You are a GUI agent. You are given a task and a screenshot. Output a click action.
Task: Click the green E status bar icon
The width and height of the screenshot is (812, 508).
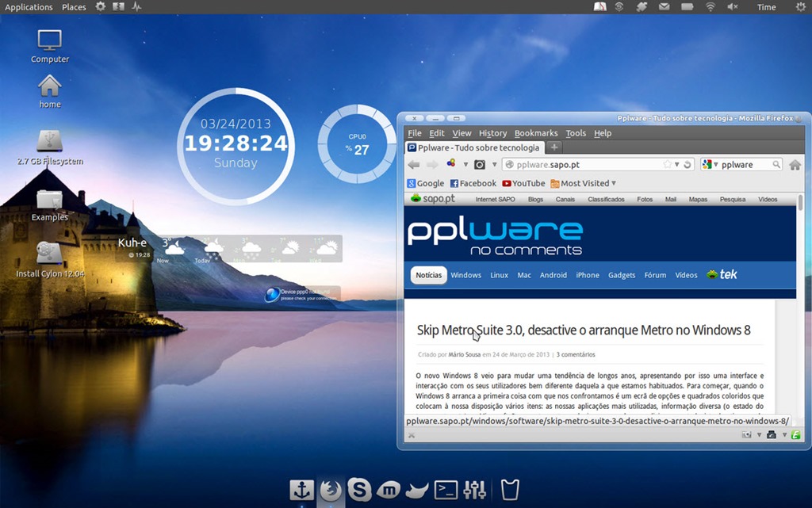(795, 435)
